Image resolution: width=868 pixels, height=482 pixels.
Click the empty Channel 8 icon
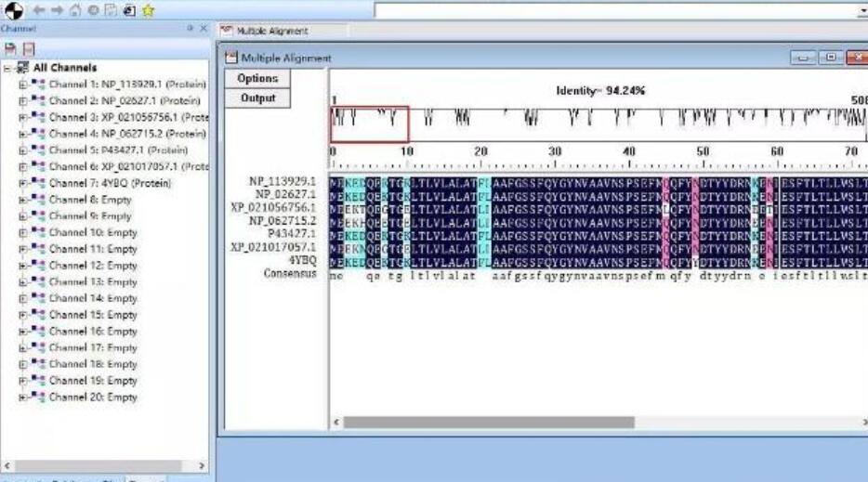pyautogui.click(x=38, y=200)
